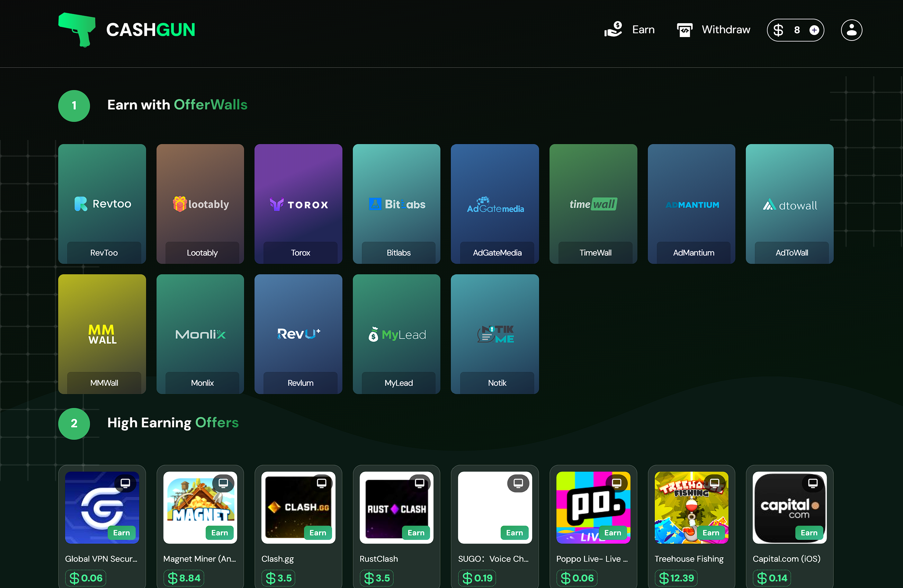Screen dimensions: 903x588
Task: Click the TimeWall logo tile
Action: tap(593, 204)
